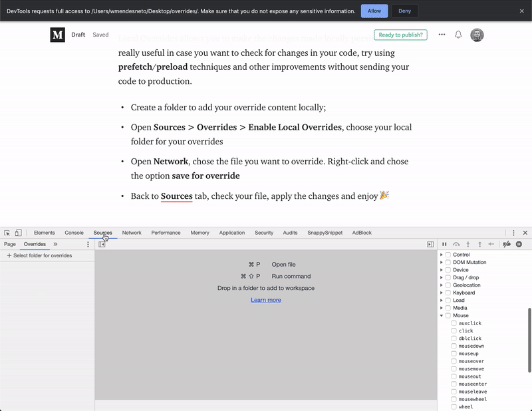The height and width of the screenshot is (411, 532).
Task: Expand the Device event category
Action: coord(442,270)
